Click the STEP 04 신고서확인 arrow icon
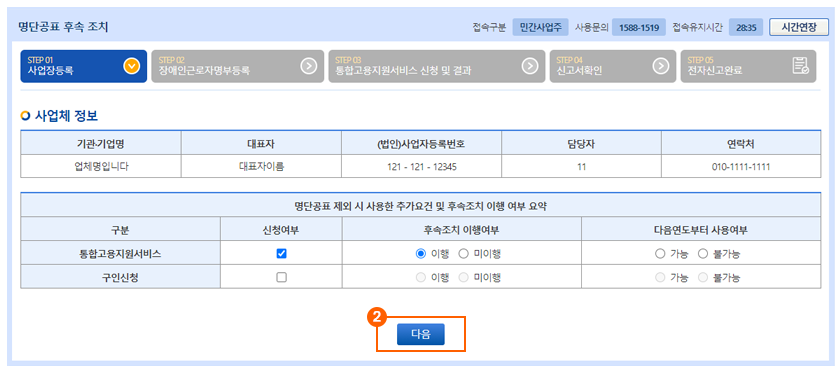The height and width of the screenshot is (375, 840). 661,66
